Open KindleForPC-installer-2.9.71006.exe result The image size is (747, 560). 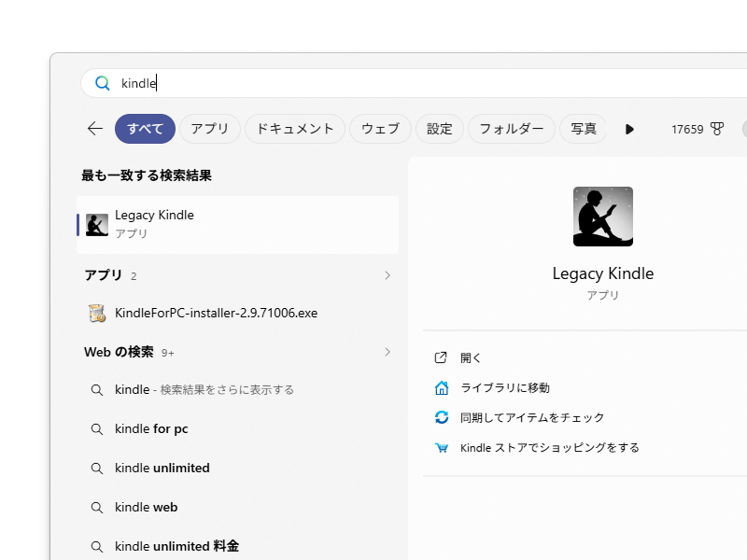click(238, 313)
